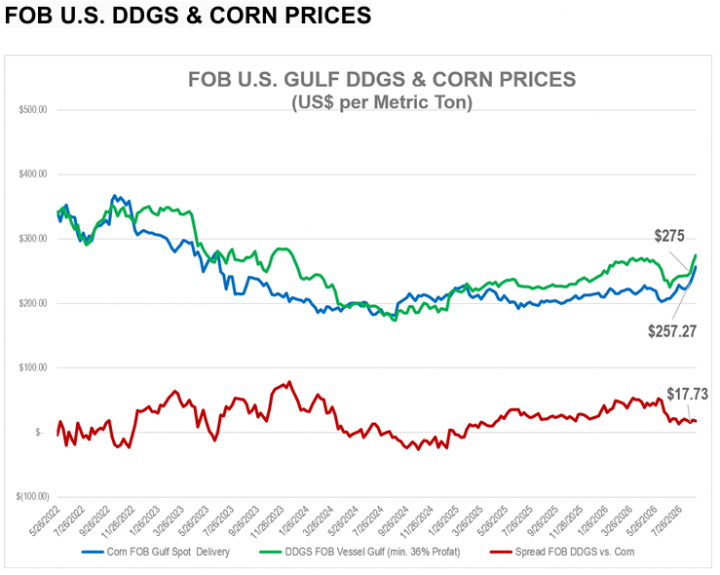Viewport: 720px width, 575px height.
Task: Click the 5/26/2022 x-axis date label
Action: (x=45, y=521)
